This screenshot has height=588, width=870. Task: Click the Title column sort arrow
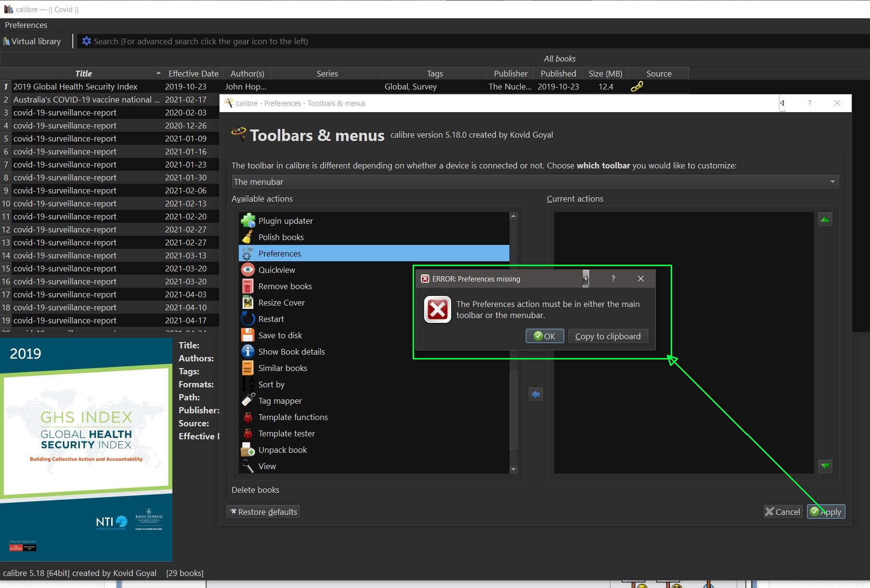click(x=158, y=73)
